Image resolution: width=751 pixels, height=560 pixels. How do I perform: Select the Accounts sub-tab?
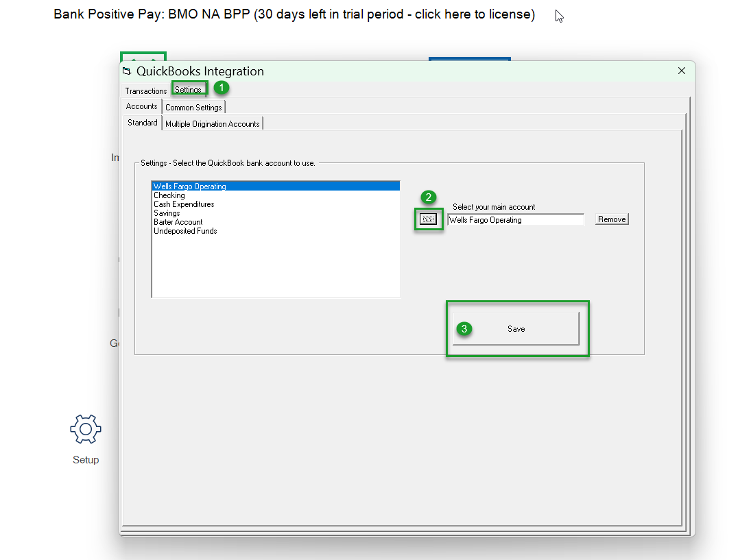142,106
